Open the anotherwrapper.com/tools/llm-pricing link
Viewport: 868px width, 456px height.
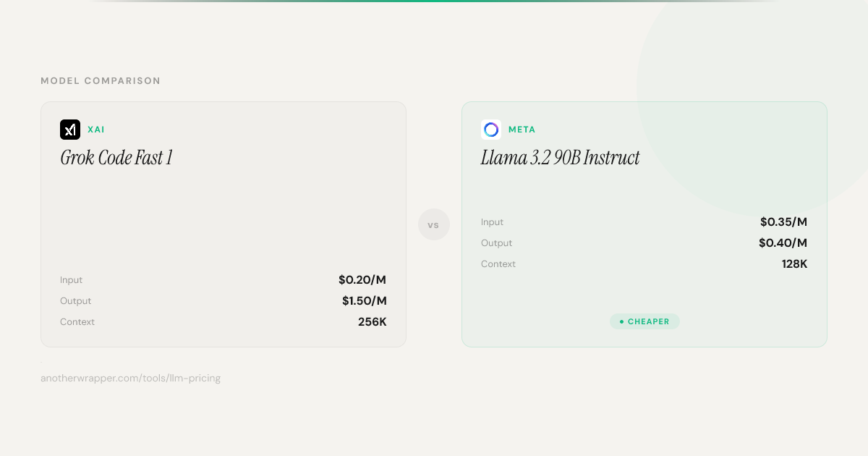[x=130, y=378]
